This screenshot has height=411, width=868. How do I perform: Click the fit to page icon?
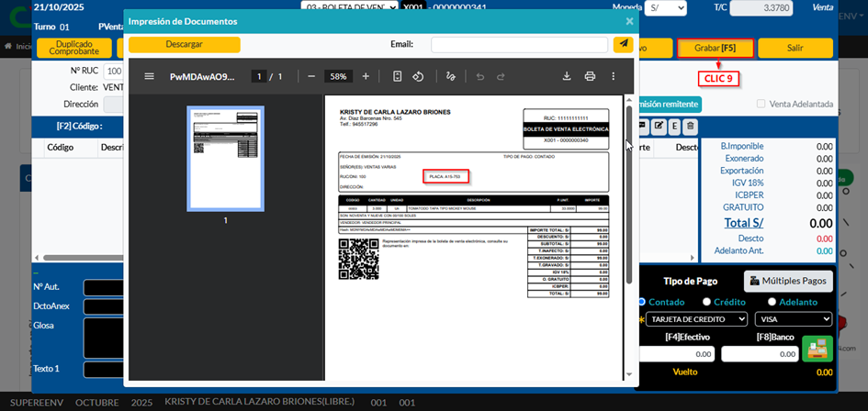397,76
